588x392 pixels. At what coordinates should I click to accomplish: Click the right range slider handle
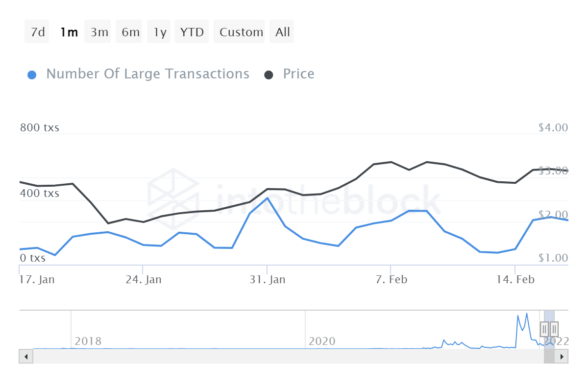coord(554,329)
